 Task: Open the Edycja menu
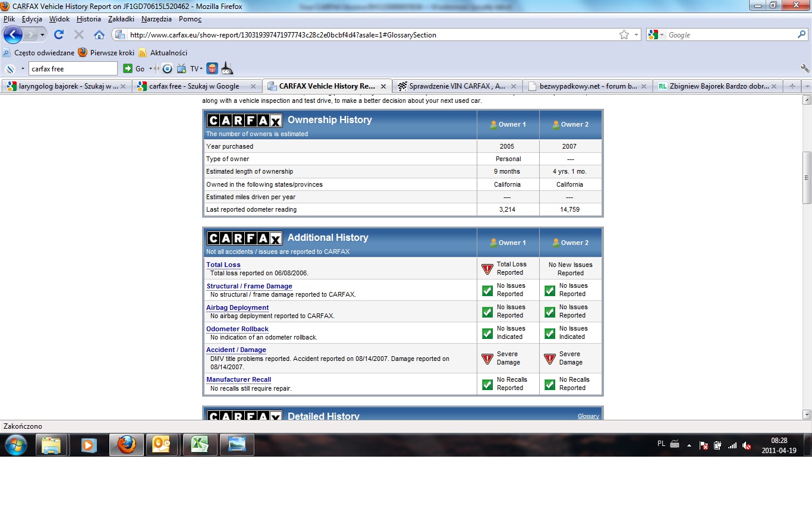tap(32, 19)
